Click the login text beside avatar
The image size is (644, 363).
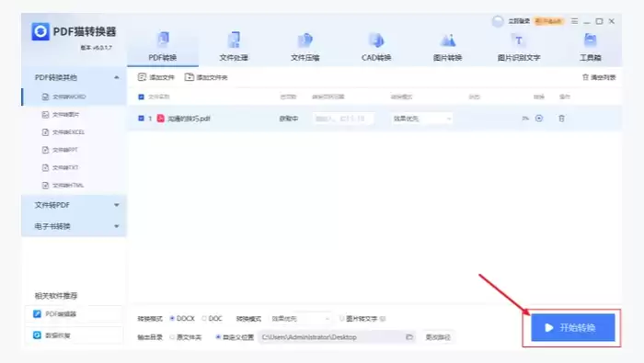519,21
